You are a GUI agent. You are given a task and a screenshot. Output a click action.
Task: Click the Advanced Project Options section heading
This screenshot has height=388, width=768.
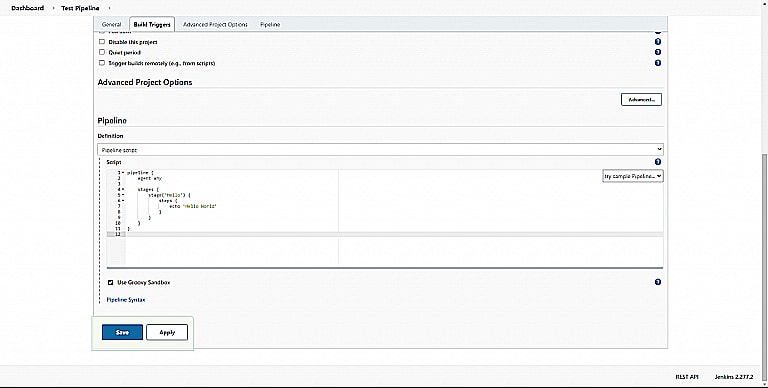click(144, 82)
